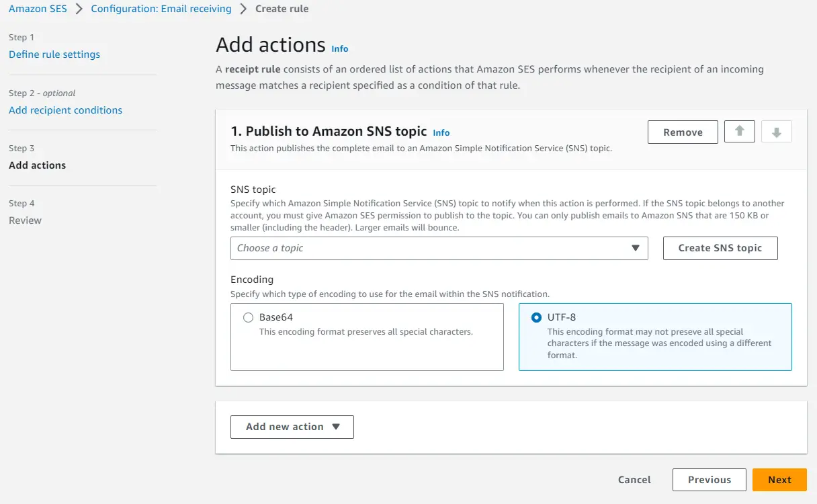
Task: Click the Add actions page heading
Action: click(271, 44)
